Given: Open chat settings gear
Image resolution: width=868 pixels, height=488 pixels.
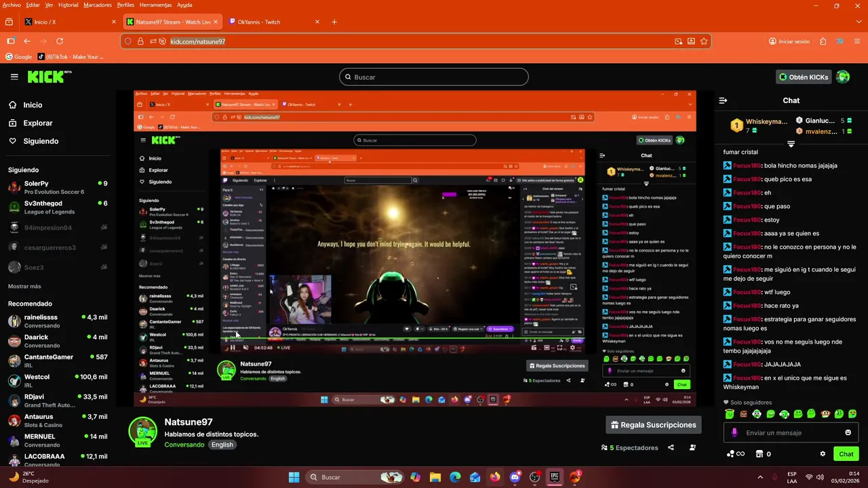Looking at the screenshot, I should click(x=823, y=454).
